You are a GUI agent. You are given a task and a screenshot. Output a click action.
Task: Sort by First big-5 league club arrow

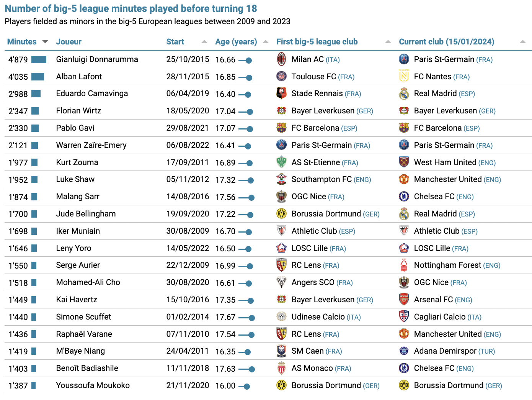(388, 42)
